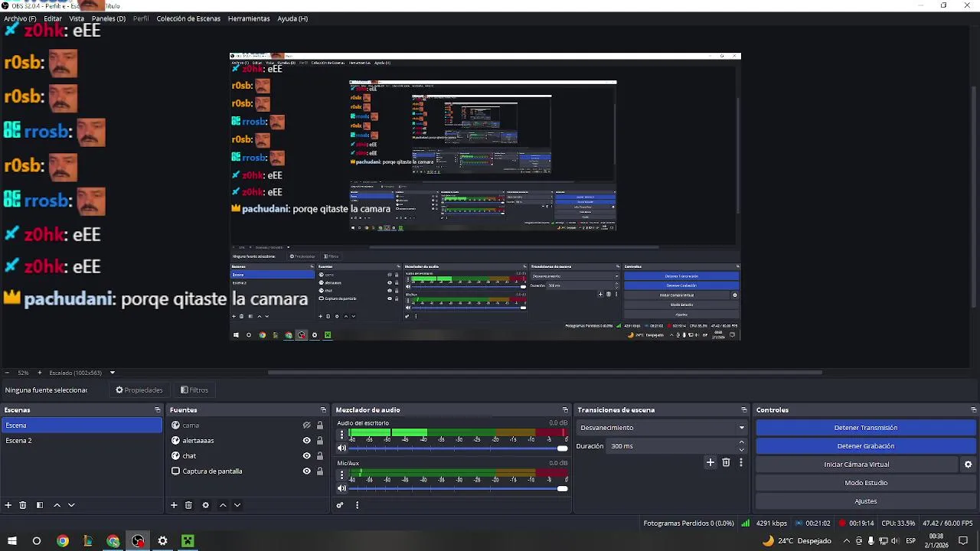Undock the Escenas panel

click(x=157, y=410)
